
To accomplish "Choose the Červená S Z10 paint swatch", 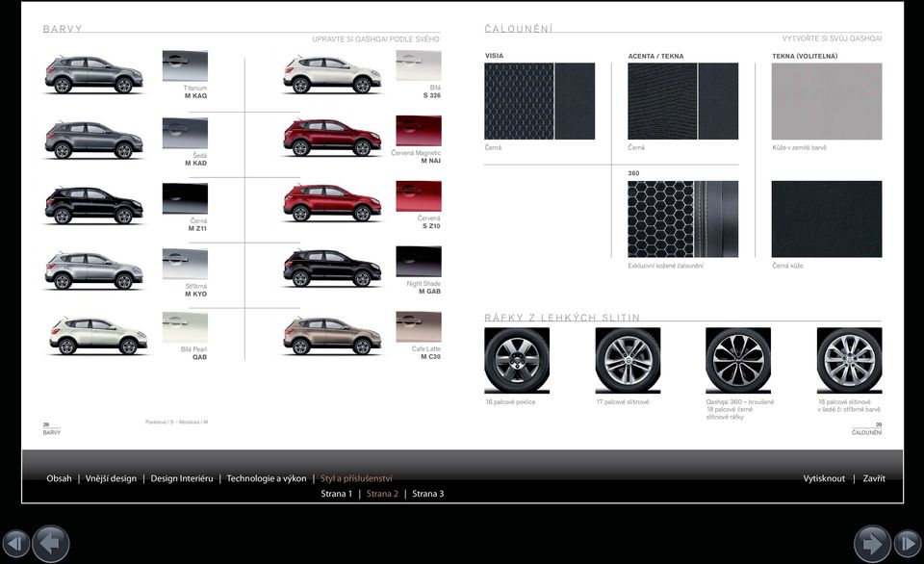I will (x=419, y=196).
